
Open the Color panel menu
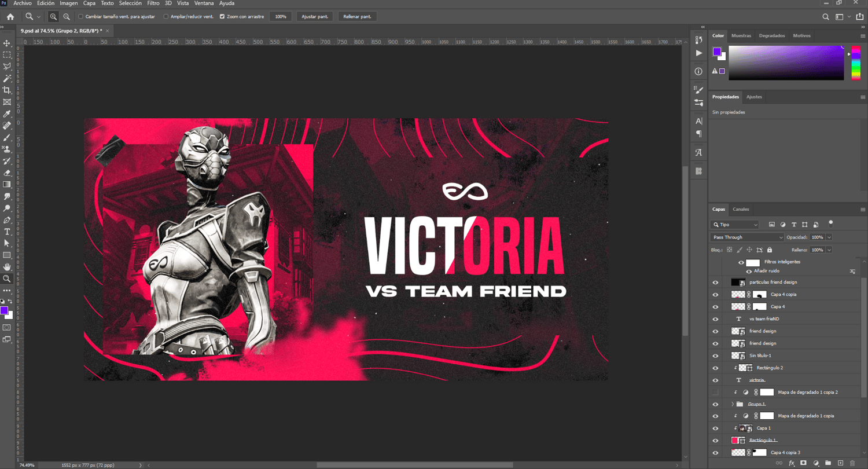[x=863, y=36]
